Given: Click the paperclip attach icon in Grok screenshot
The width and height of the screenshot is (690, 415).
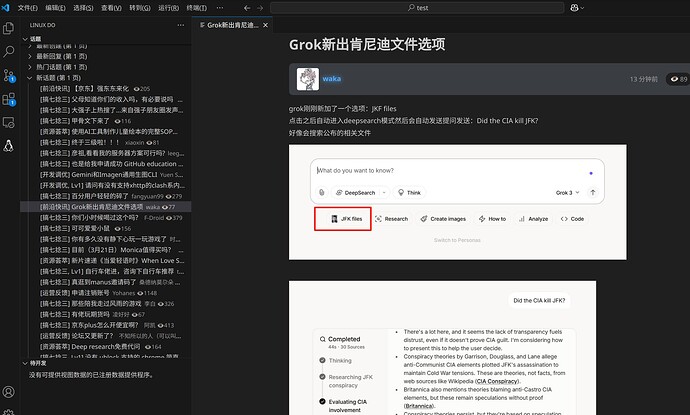Looking at the screenshot, I should (x=322, y=192).
